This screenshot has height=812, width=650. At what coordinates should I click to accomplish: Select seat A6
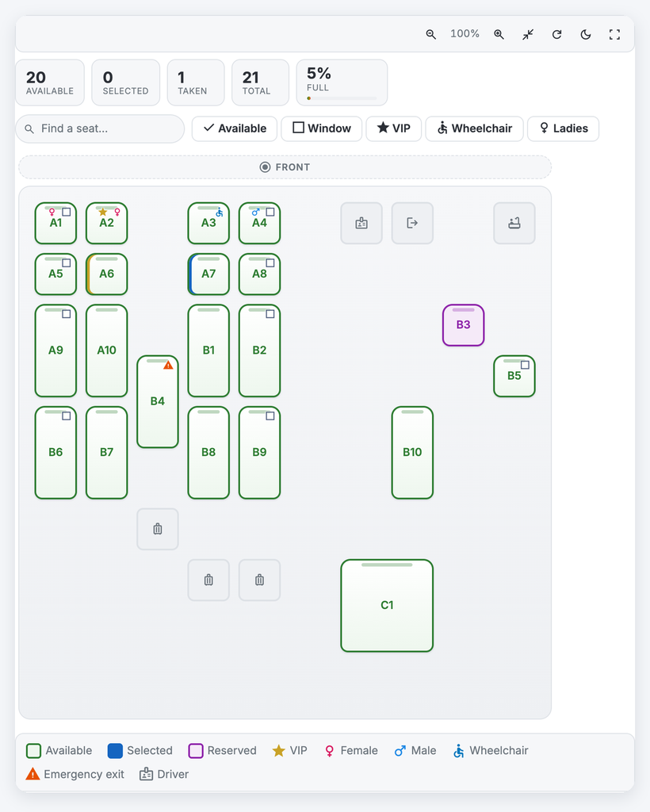106,274
